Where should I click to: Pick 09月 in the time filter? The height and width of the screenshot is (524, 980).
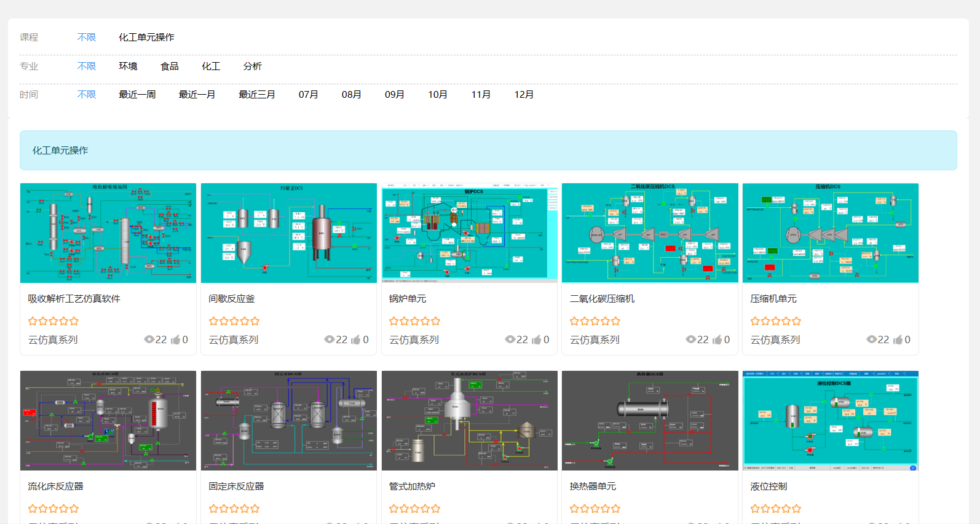tap(395, 94)
